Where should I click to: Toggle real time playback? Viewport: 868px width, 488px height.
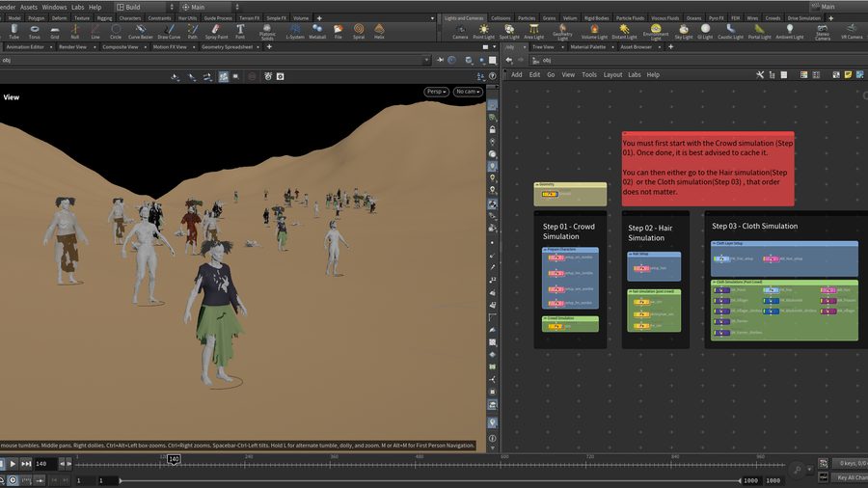tap(13, 480)
